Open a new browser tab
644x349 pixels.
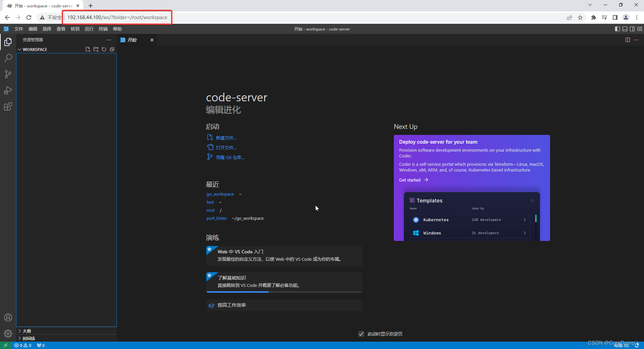click(x=91, y=6)
